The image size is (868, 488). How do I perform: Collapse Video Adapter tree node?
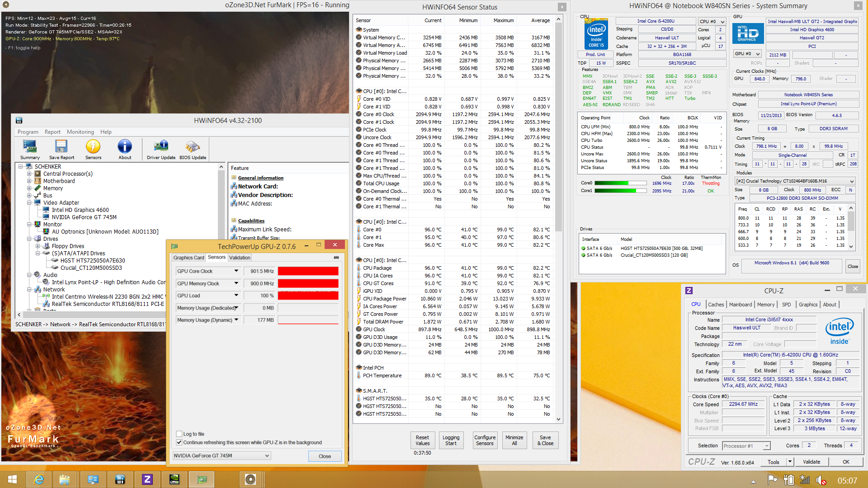pos(29,203)
